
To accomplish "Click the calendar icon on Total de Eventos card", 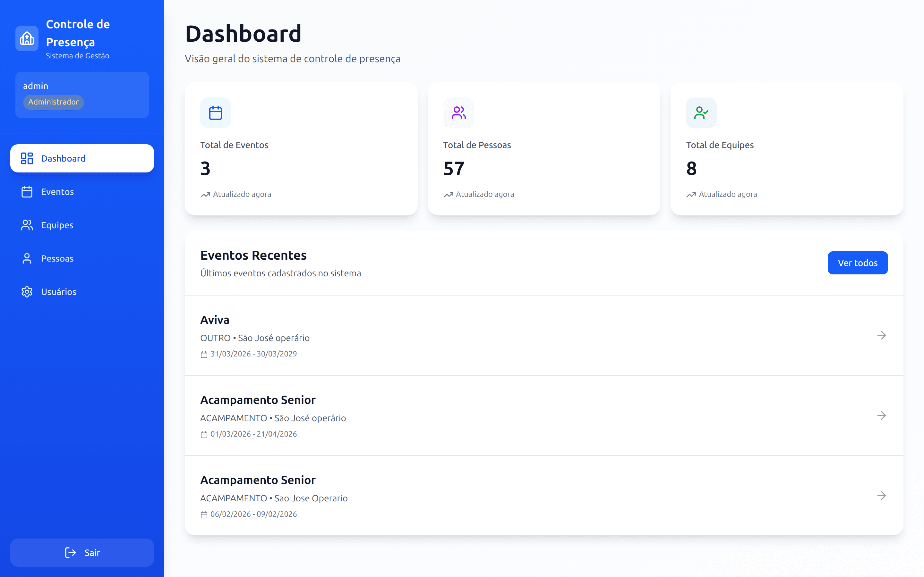I will 215,113.
